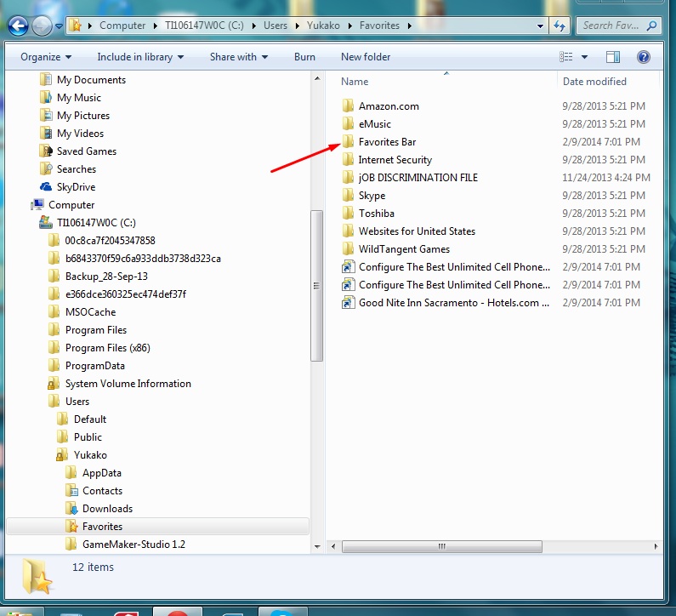Select My Documents in navigation tree
676x616 pixels.
(91, 80)
